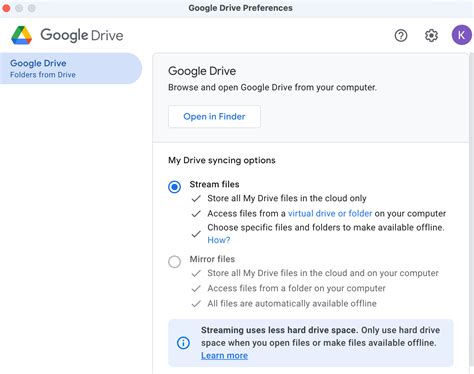This screenshot has width=474, height=374.
Task: Select the Mirror files radio button
Action: [174, 262]
